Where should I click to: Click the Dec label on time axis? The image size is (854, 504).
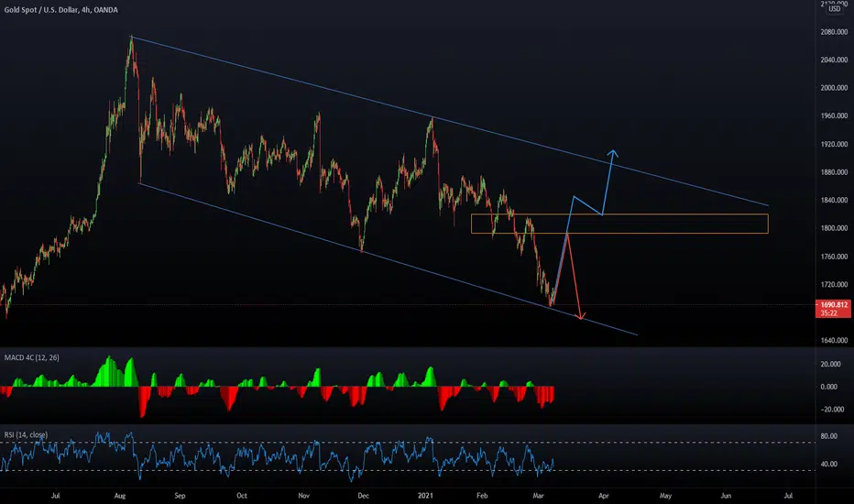click(363, 496)
